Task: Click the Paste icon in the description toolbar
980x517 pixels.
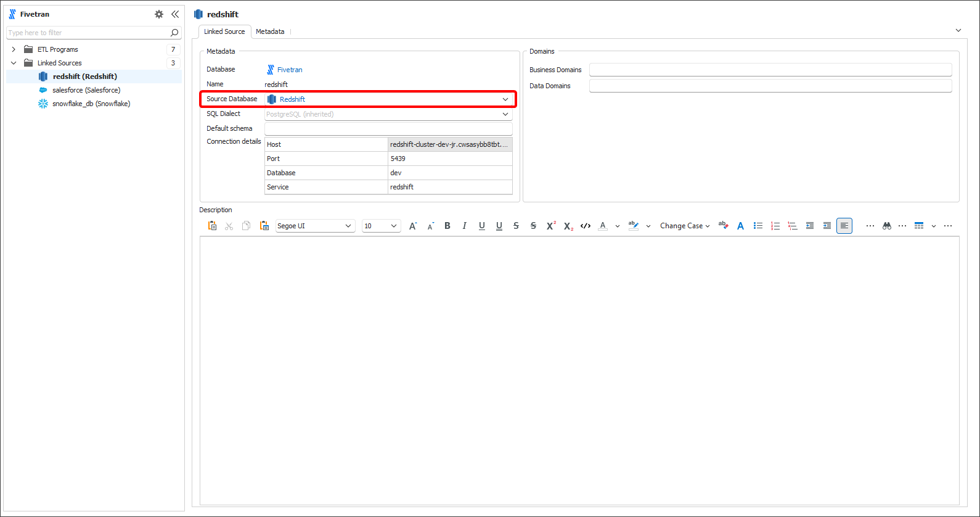Action: point(212,226)
